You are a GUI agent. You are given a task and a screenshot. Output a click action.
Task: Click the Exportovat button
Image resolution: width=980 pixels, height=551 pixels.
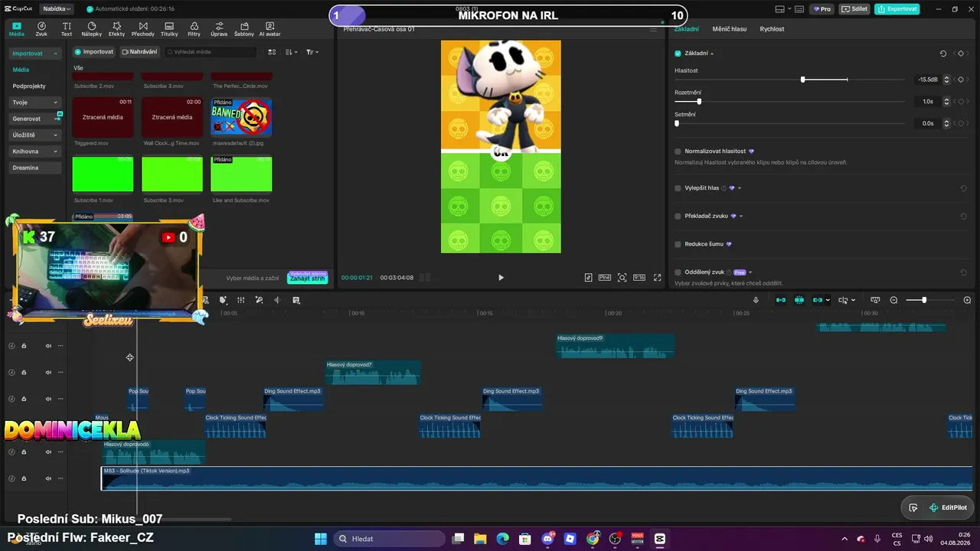point(897,9)
